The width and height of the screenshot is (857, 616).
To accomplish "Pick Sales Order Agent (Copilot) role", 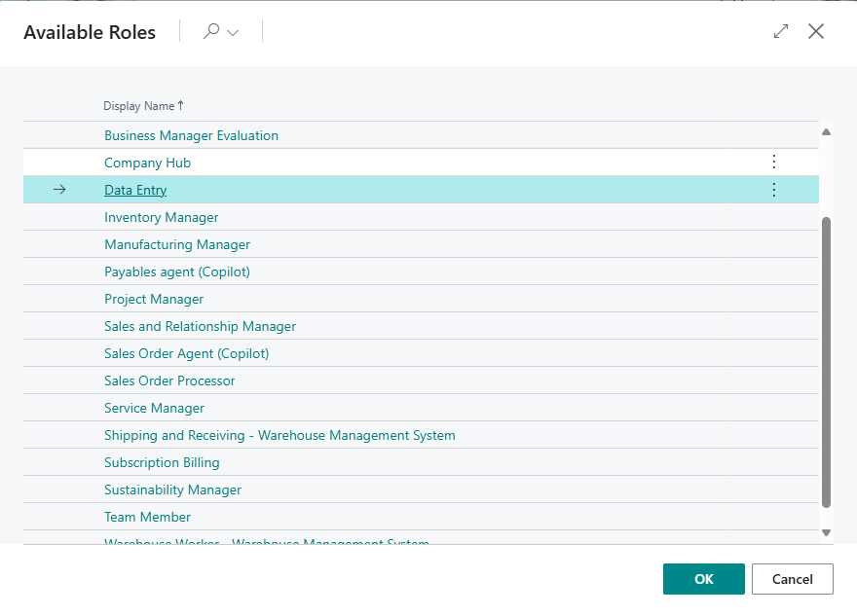I will (x=186, y=353).
